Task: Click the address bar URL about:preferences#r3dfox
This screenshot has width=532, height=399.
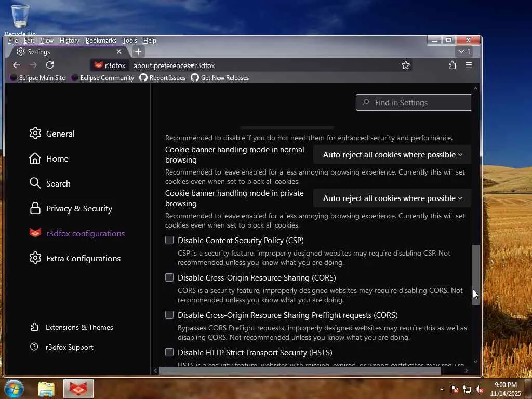Action: 174,65
